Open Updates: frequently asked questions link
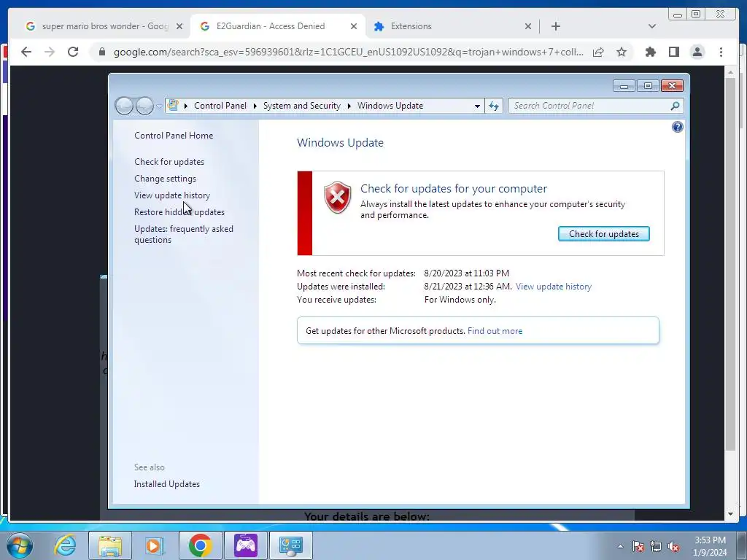The height and width of the screenshot is (560, 747). tap(183, 234)
